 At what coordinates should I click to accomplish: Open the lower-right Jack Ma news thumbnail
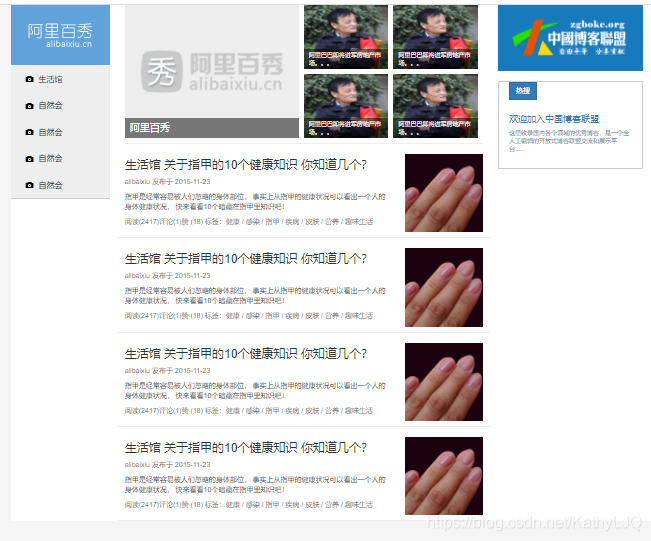click(x=436, y=106)
